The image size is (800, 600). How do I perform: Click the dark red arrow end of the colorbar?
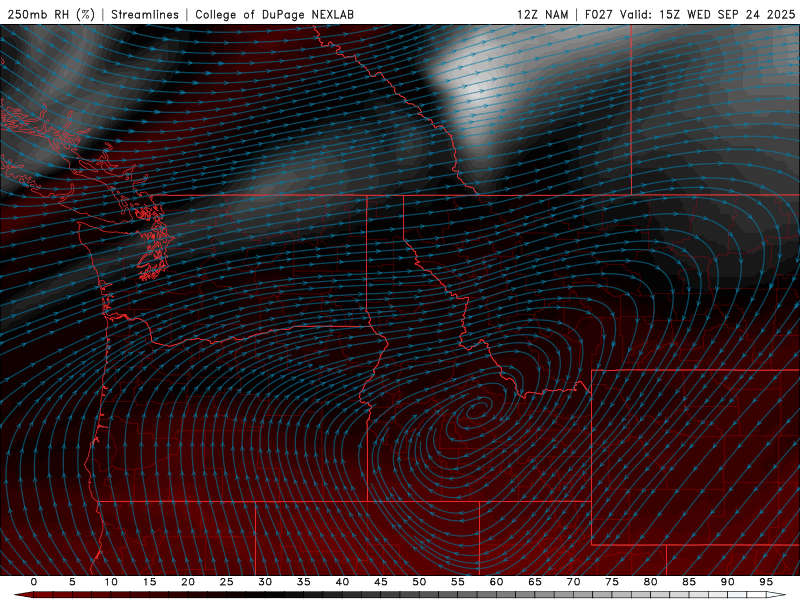point(23,595)
